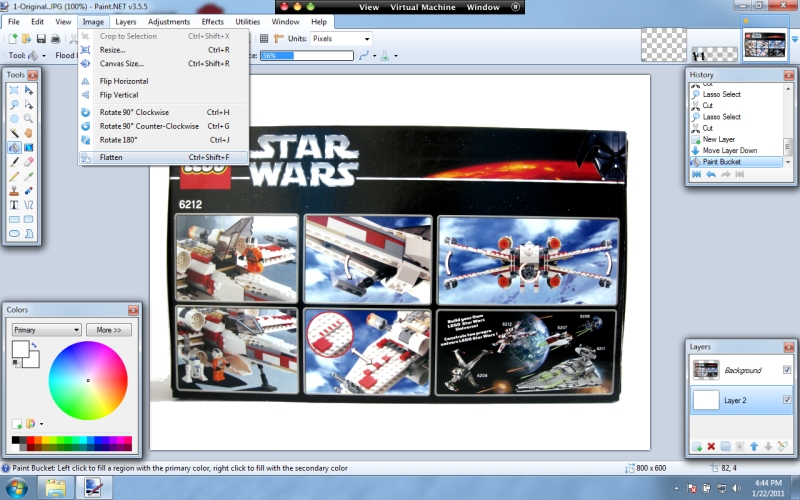Select the Recolor tool
800x500 pixels.
[x=29, y=191]
